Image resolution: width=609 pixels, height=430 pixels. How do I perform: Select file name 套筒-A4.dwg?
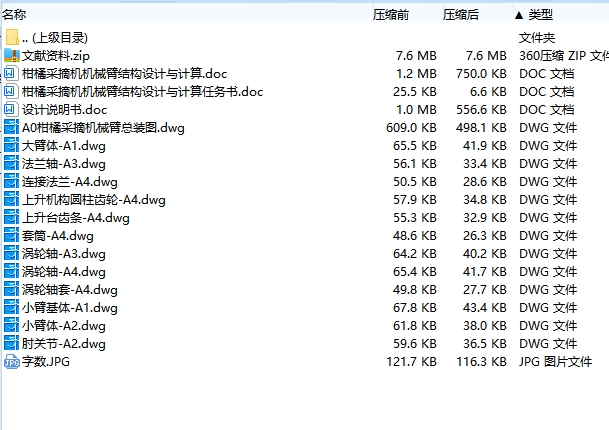[57, 235]
